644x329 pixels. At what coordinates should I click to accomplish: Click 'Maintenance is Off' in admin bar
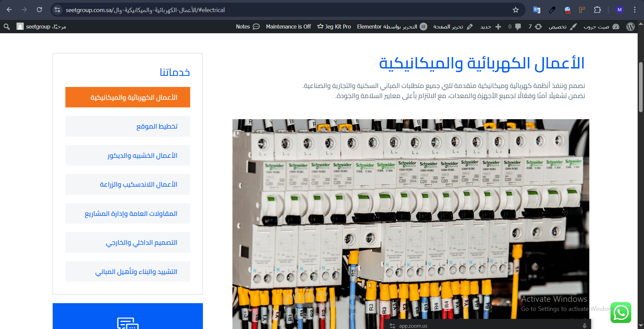pyautogui.click(x=288, y=27)
